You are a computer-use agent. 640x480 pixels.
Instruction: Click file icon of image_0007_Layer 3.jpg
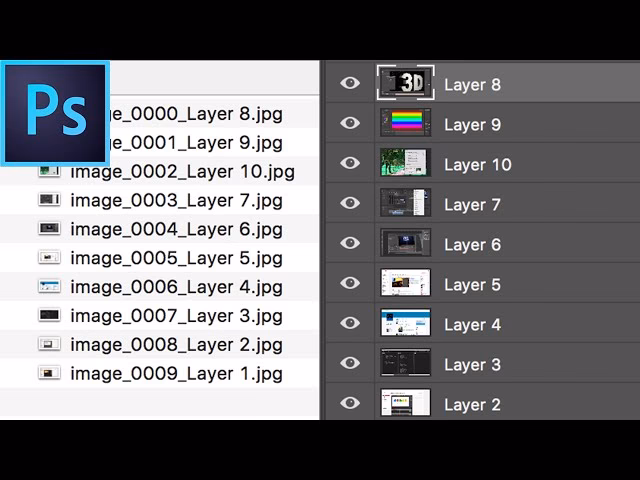49,315
